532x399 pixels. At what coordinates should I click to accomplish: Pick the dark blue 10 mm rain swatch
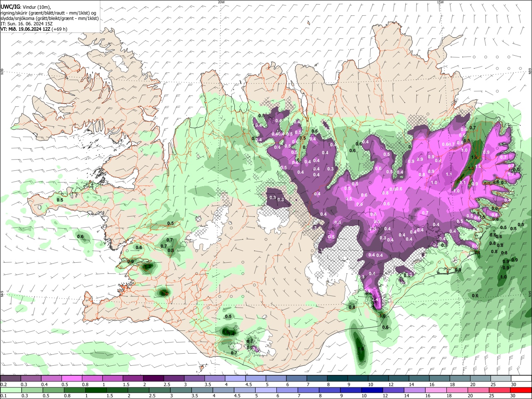tap(372, 390)
